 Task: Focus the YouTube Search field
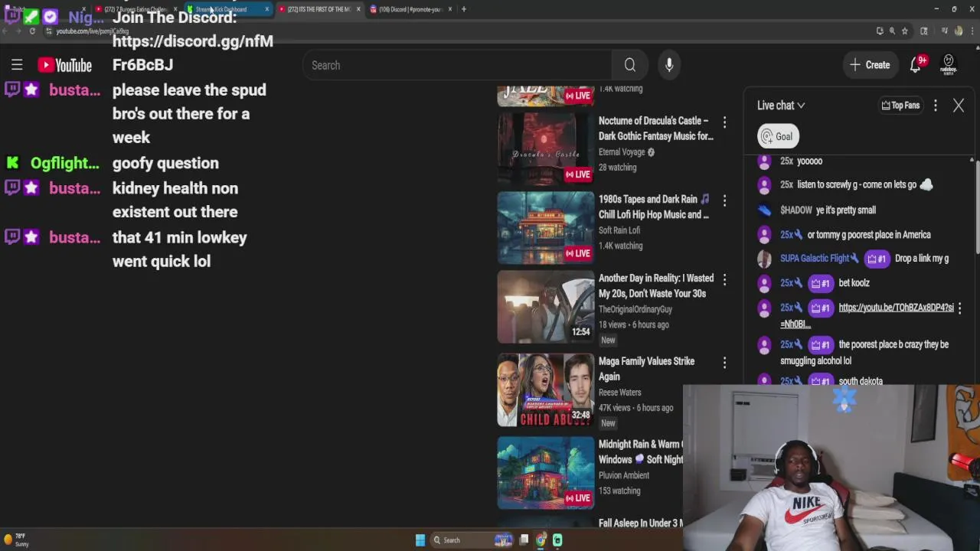[x=457, y=65]
